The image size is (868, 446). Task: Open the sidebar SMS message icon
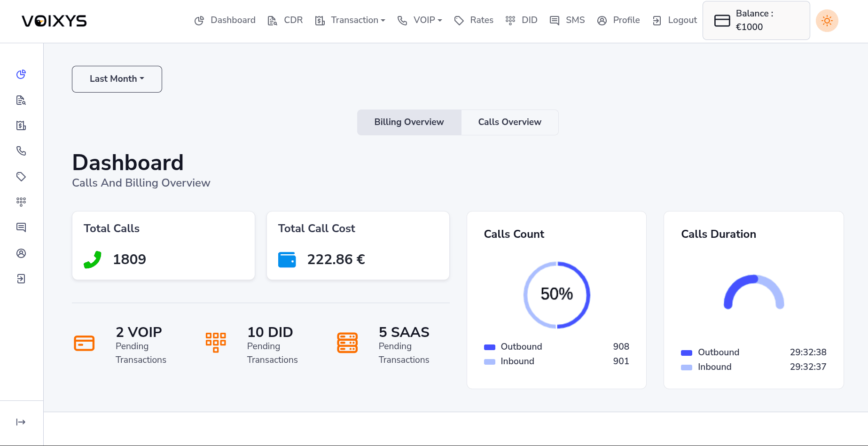pos(21,227)
